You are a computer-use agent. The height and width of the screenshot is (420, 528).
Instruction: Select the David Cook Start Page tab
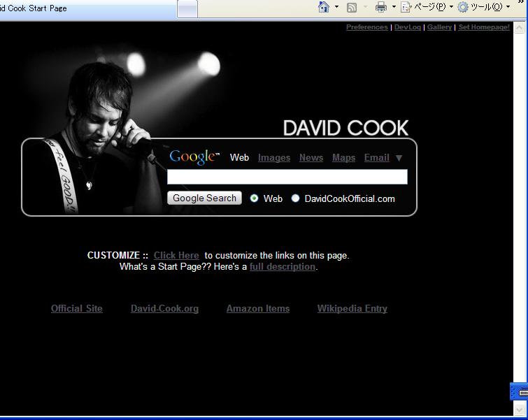point(87,8)
